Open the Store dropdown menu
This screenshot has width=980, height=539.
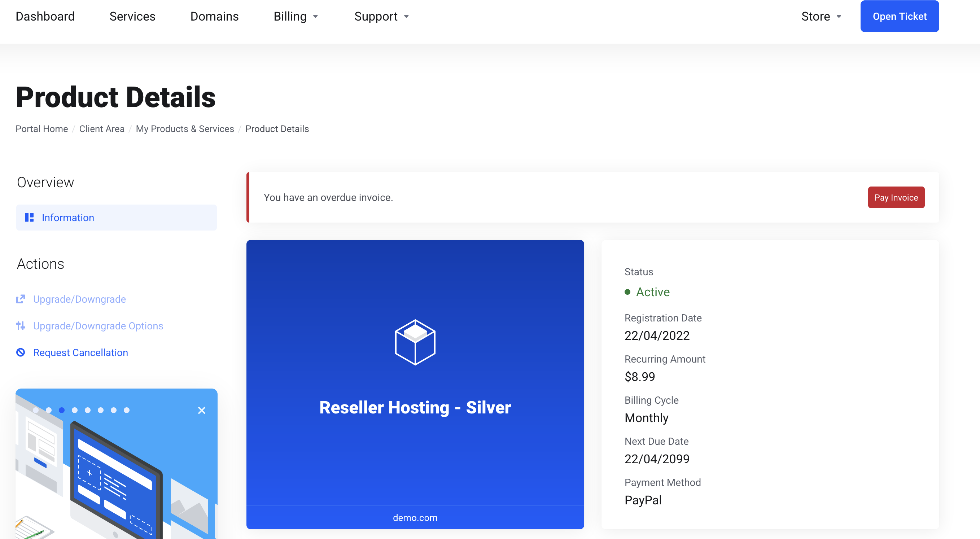(821, 16)
